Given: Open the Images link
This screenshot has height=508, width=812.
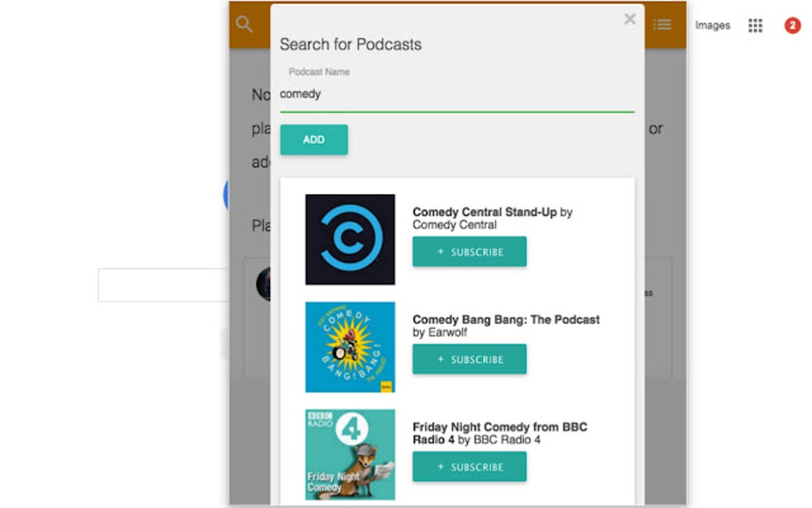Looking at the screenshot, I should [x=712, y=25].
